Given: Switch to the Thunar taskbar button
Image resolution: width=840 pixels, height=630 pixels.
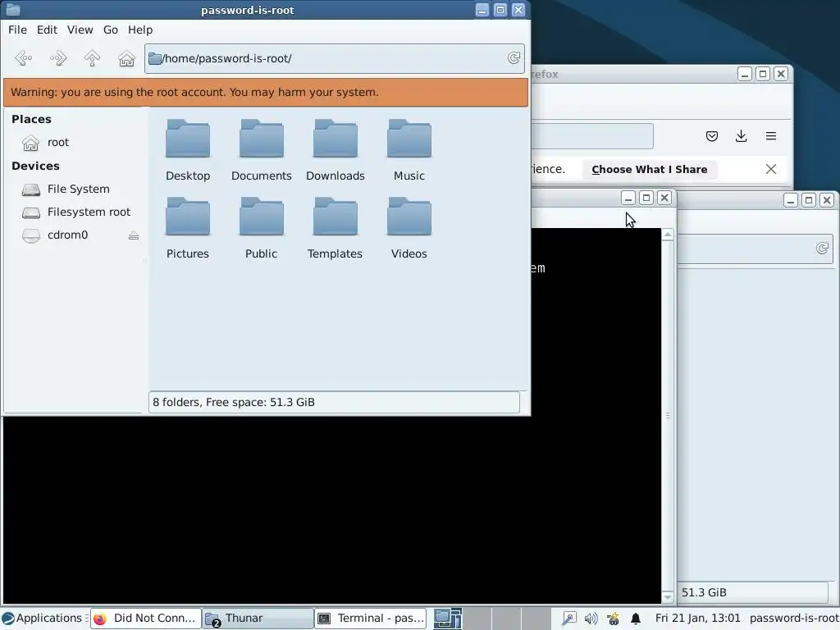Looking at the screenshot, I should click(258, 619).
